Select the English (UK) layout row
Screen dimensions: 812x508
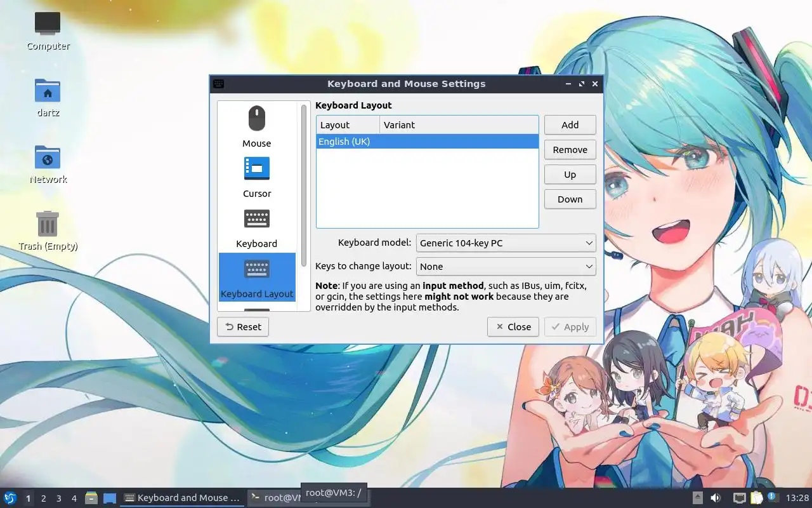(427, 141)
